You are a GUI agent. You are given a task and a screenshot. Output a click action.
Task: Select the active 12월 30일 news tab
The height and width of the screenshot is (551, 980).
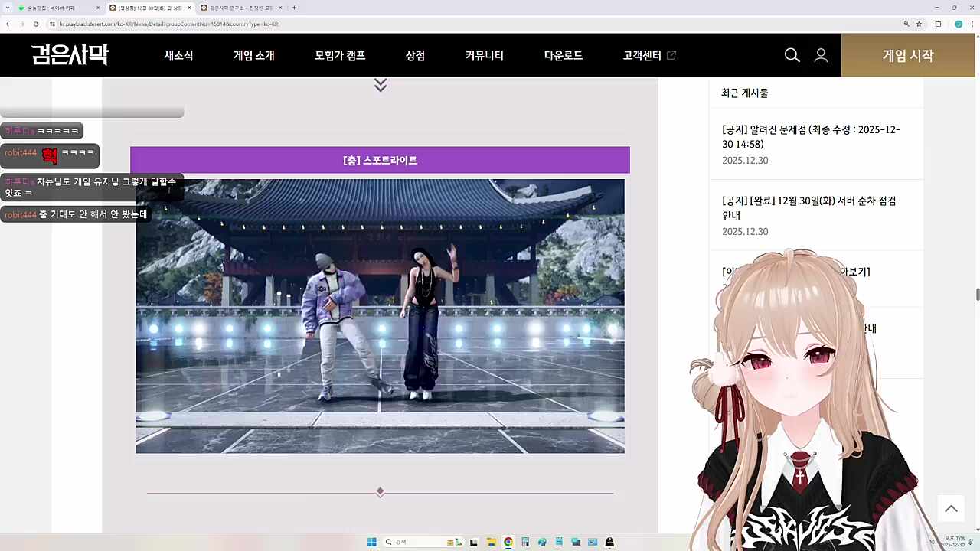tap(150, 8)
